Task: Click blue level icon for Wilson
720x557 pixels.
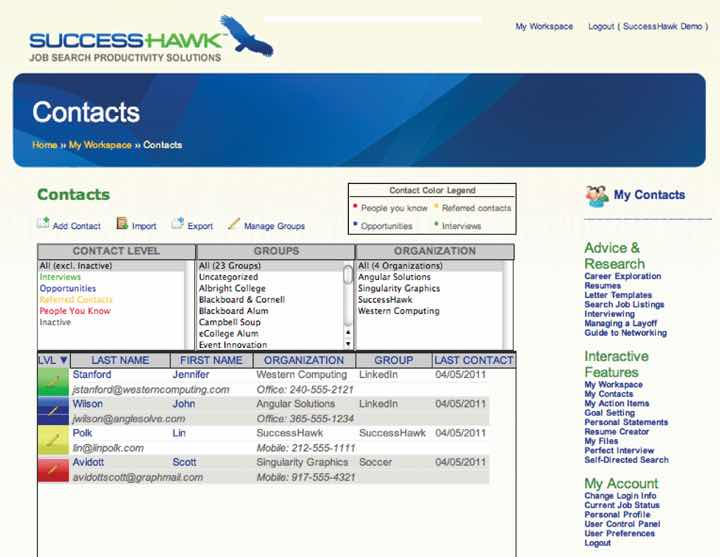Action: [x=52, y=410]
